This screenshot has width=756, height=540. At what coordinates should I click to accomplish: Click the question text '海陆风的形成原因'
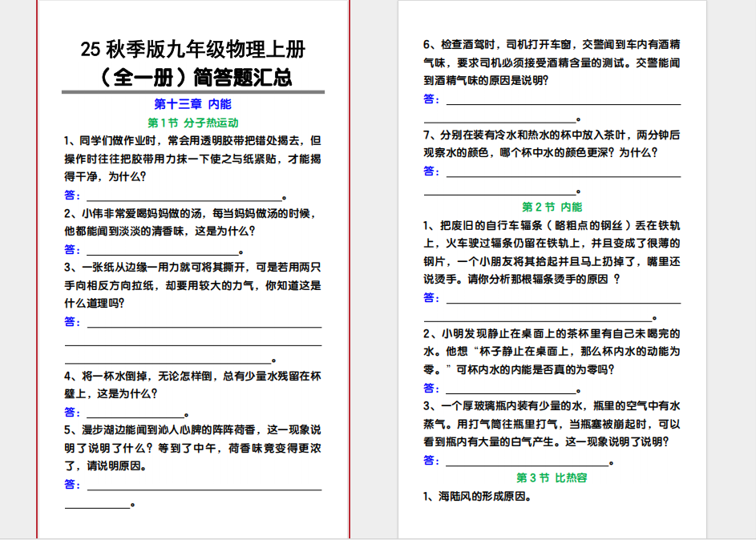(477, 496)
